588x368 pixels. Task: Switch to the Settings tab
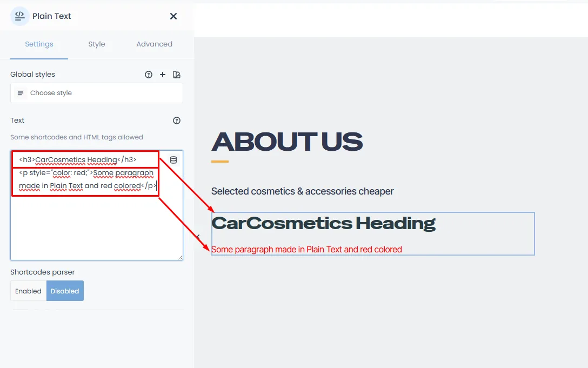39,44
